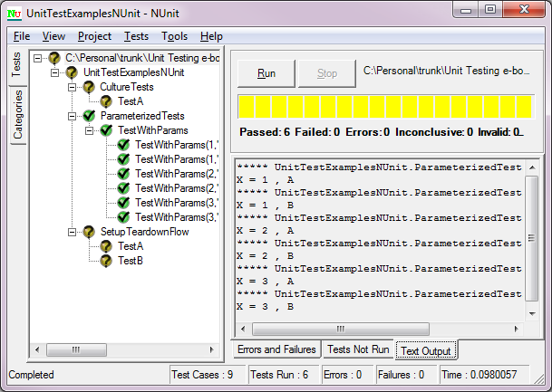Click the text output scrollbar down arrow
Viewport: 552px width, 392px height.
pyautogui.click(x=532, y=313)
